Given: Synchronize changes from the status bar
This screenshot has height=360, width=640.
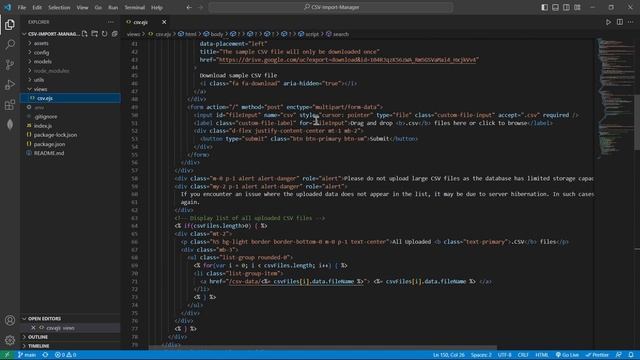Looking at the screenshot, I should tap(45, 355).
